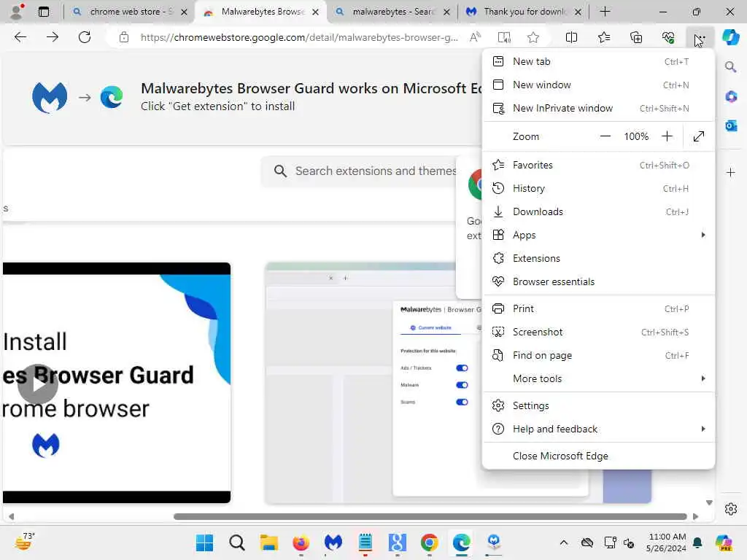747x560 pixels.
Task: Select New window menu entry
Action: [598, 85]
